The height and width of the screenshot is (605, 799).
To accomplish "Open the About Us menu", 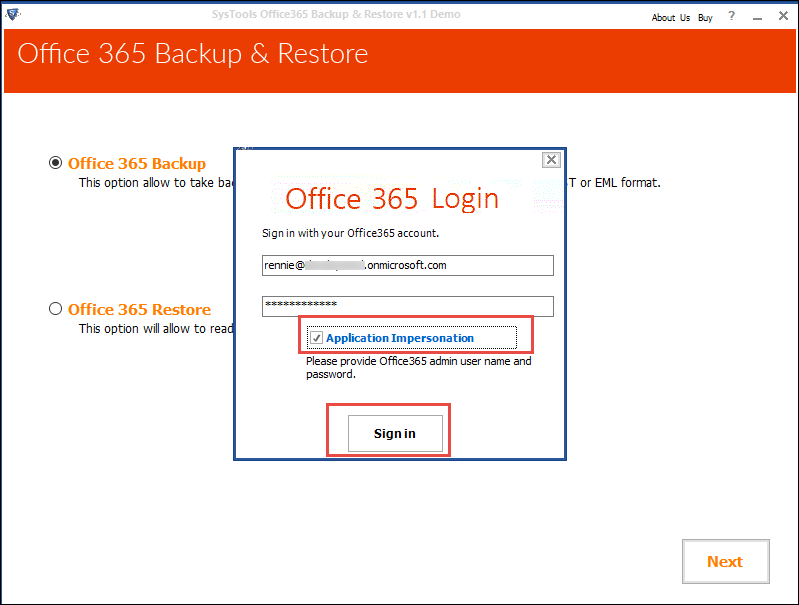I will point(671,17).
